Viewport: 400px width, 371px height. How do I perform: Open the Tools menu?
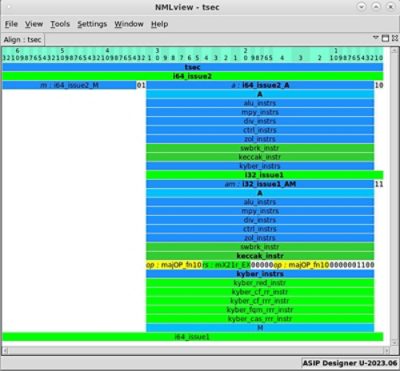[x=60, y=24]
